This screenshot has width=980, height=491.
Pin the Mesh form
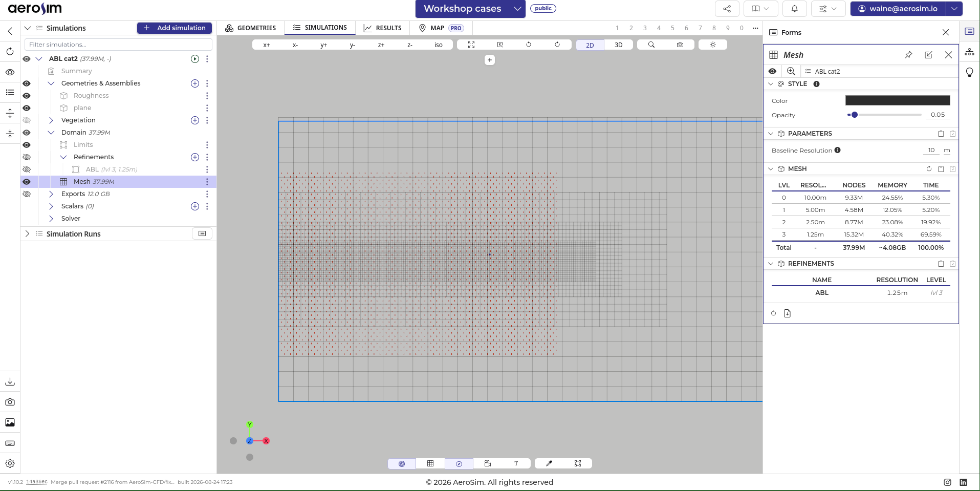[909, 55]
